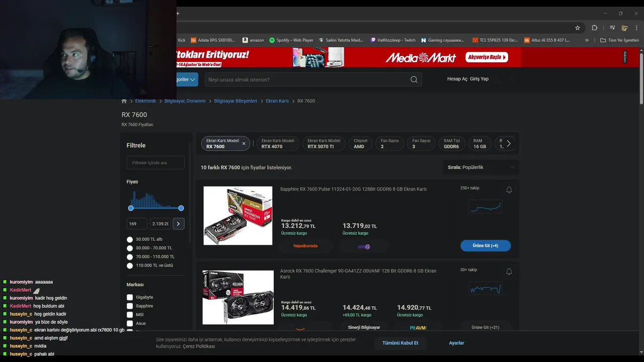Select the RTX 4070 model filter chip
The image size is (644, 362).
coord(278,143)
